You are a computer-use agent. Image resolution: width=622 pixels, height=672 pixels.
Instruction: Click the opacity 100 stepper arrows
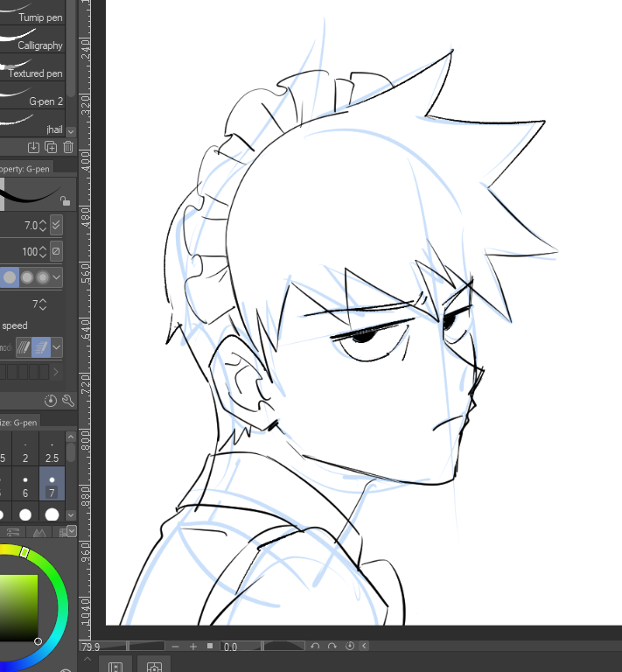pyautogui.click(x=43, y=252)
